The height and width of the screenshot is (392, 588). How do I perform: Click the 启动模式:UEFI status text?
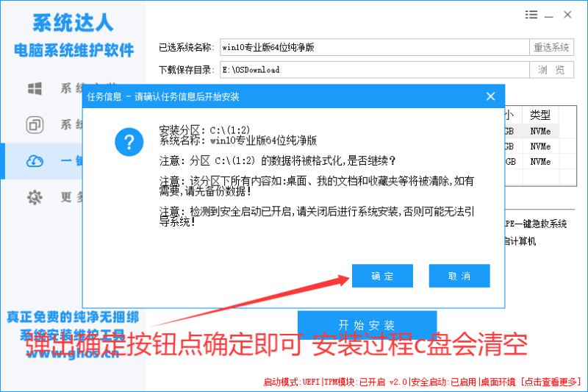click(x=291, y=382)
